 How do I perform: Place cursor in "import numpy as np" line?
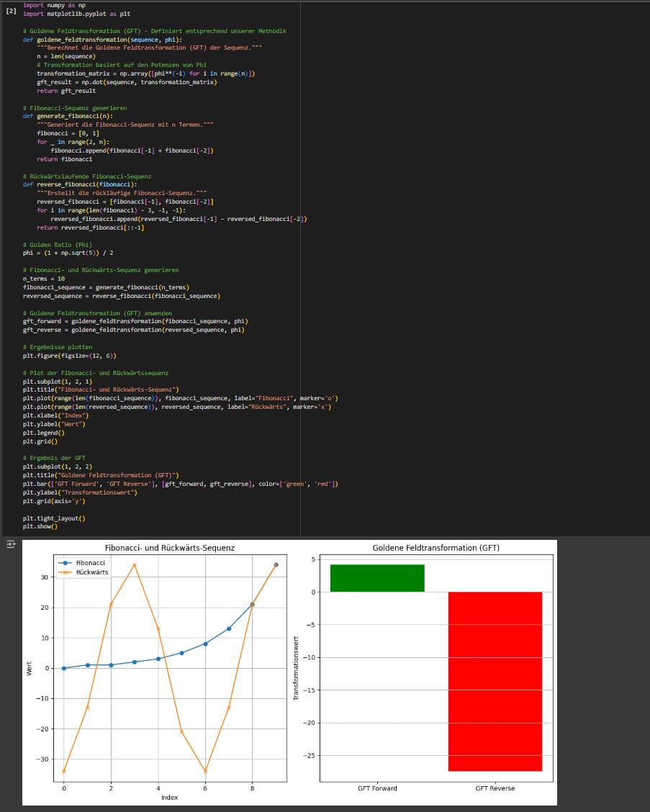pyautogui.click(x=54, y=5)
